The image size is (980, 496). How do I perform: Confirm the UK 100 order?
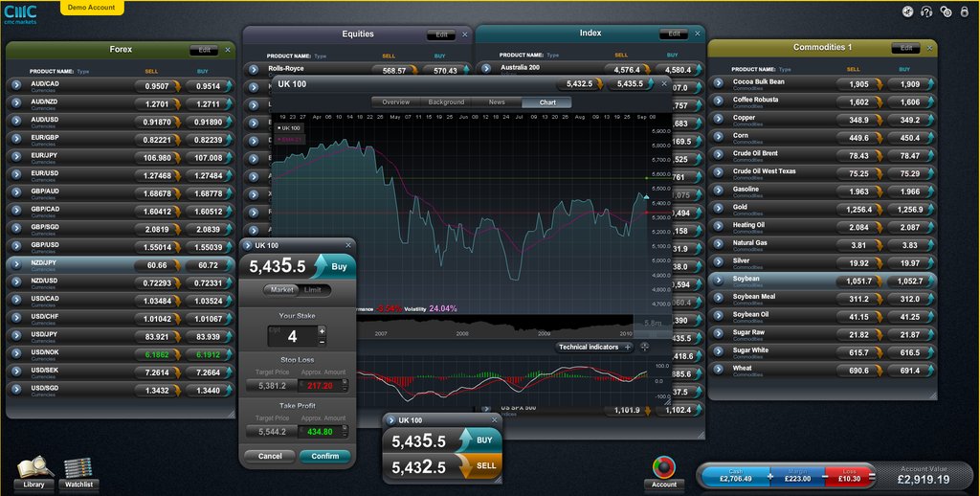coord(325,457)
